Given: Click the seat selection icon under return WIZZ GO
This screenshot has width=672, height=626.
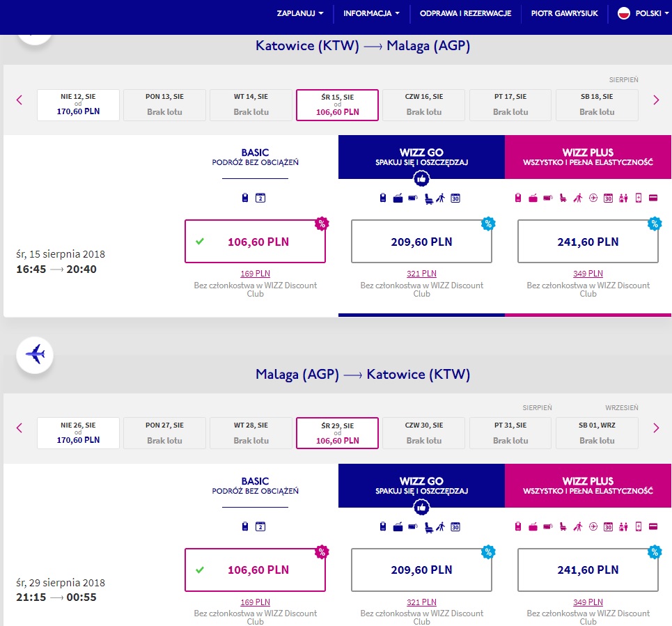Looking at the screenshot, I should (428, 527).
